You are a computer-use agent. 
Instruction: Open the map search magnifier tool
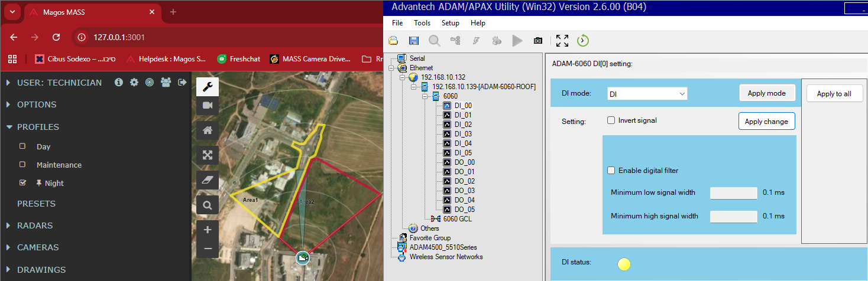point(208,205)
